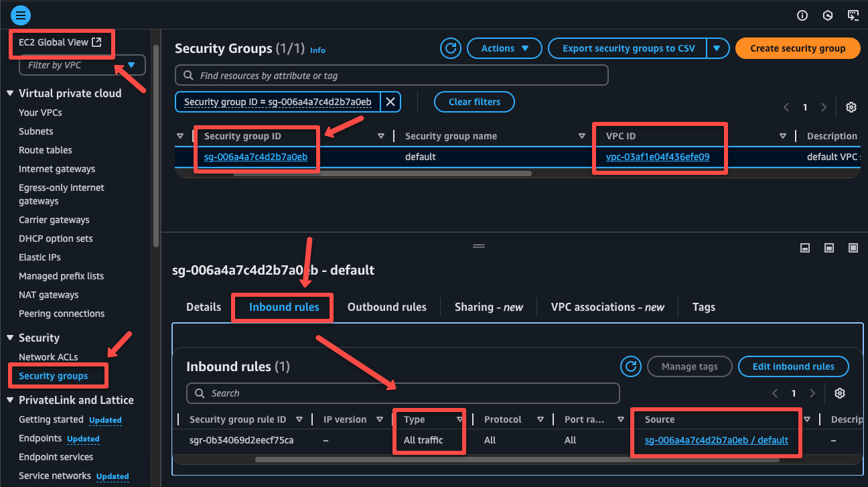Switch to the Outbound rules tab
The height and width of the screenshot is (487, 868).
[386, 307]
